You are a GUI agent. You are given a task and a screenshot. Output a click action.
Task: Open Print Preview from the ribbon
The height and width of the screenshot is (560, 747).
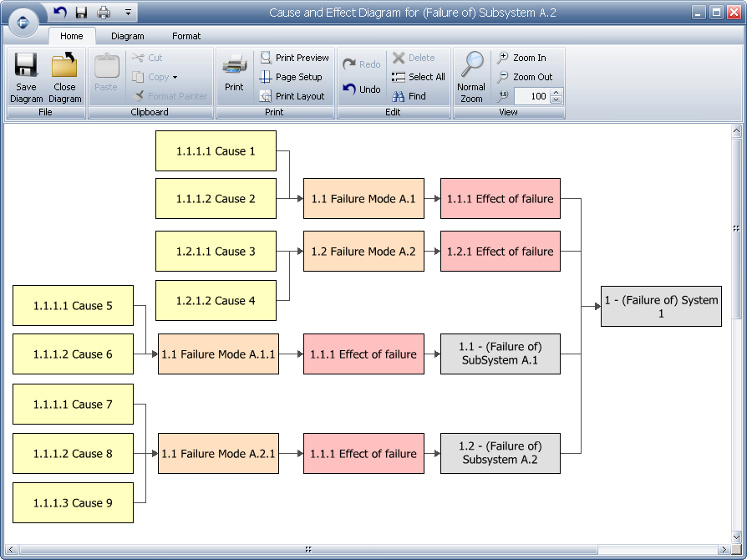293,58
